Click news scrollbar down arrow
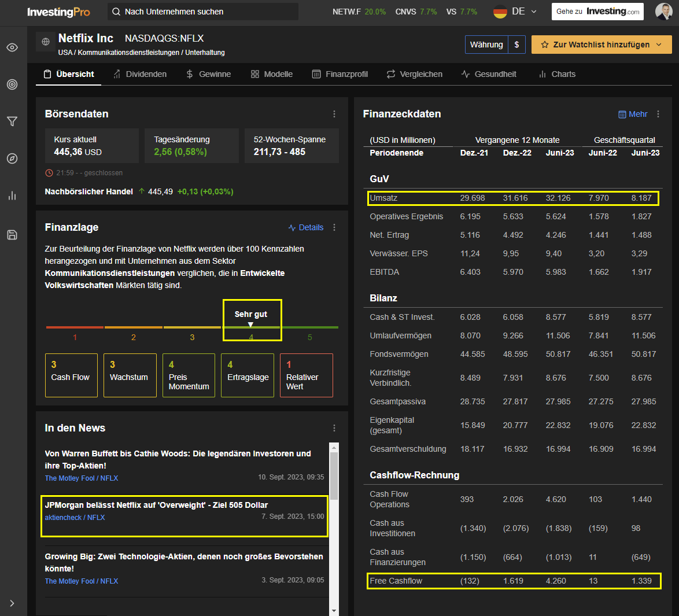Screen dimensions: 679x616 334,611
